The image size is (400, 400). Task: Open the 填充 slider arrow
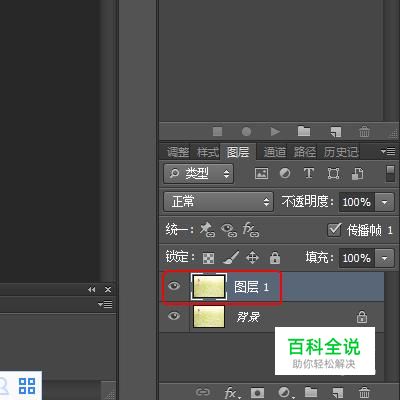(x=384, y=258)
